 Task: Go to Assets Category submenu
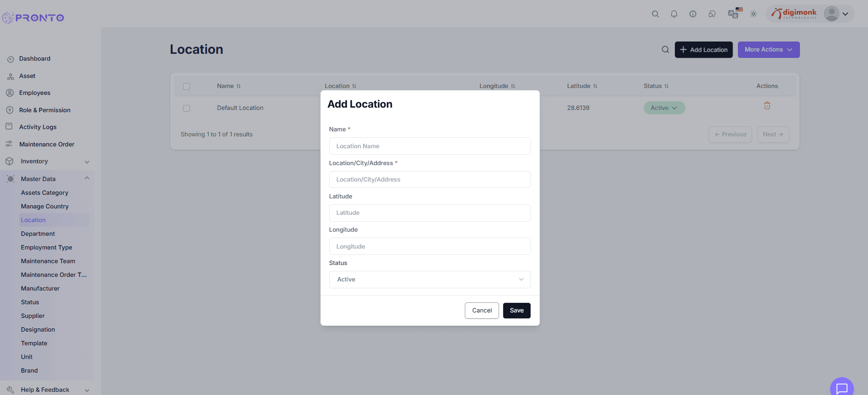[45, 193]
